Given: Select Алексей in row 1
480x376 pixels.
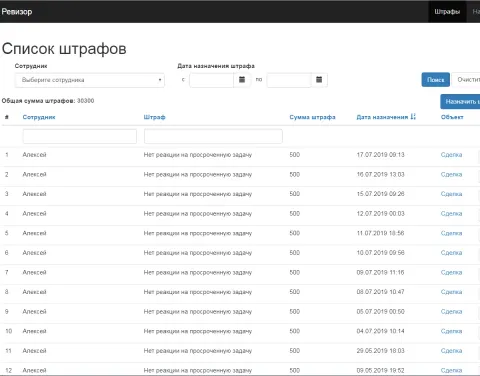Looking at the screenshot, I should coord(34,155).
